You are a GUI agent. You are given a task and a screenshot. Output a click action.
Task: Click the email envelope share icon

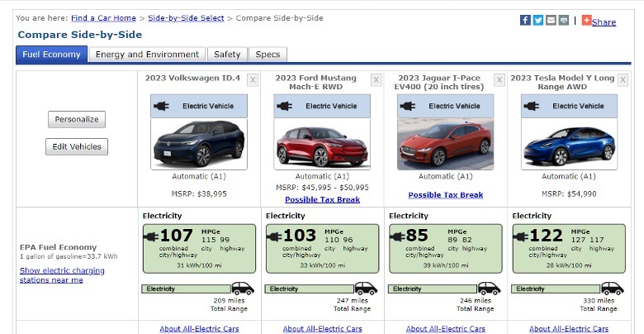pos(551,20)
